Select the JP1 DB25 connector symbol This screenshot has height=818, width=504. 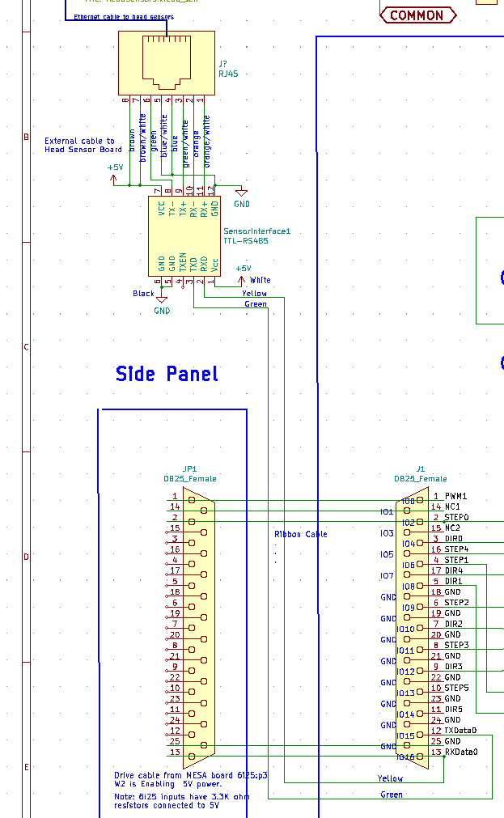coord(199,628)
